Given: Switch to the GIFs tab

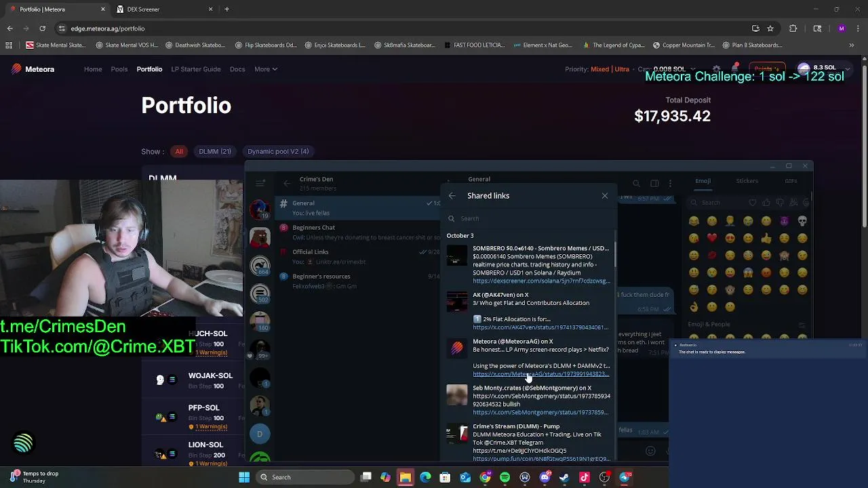Looking at the screenshot, I should point(791,181).
